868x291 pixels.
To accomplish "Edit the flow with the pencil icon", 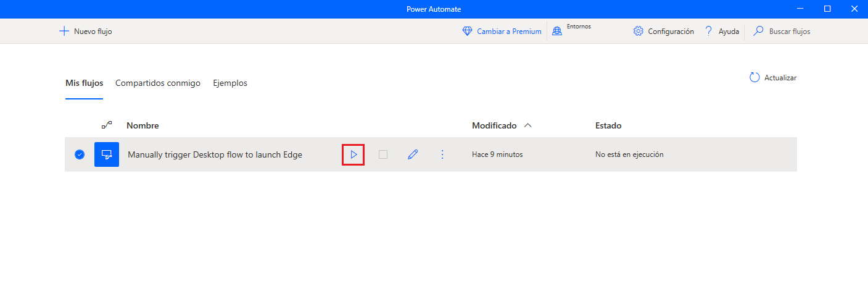I will click(413, 154).
